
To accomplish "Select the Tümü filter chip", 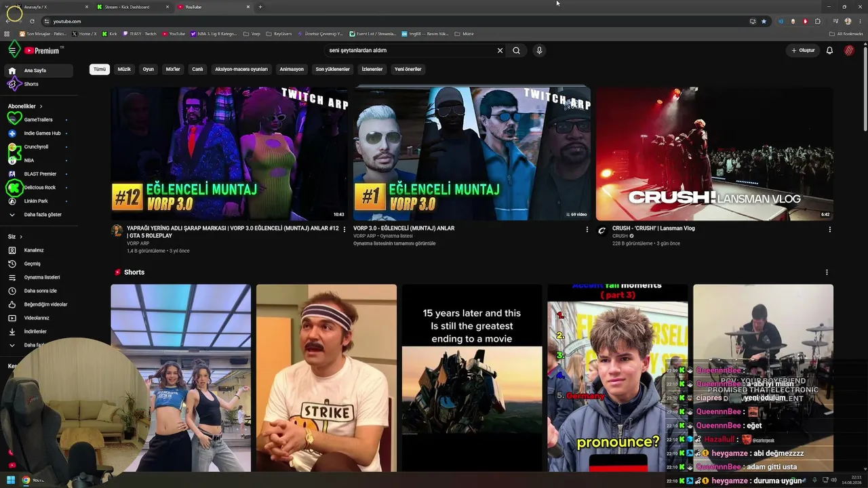I will (x=100, y=69).
